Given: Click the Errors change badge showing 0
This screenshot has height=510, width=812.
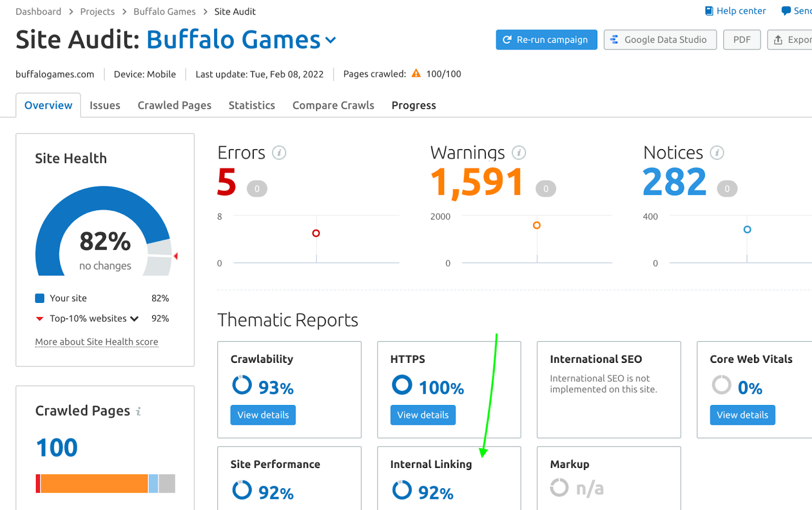Looking at the screenshot, I should click(257, 189).
